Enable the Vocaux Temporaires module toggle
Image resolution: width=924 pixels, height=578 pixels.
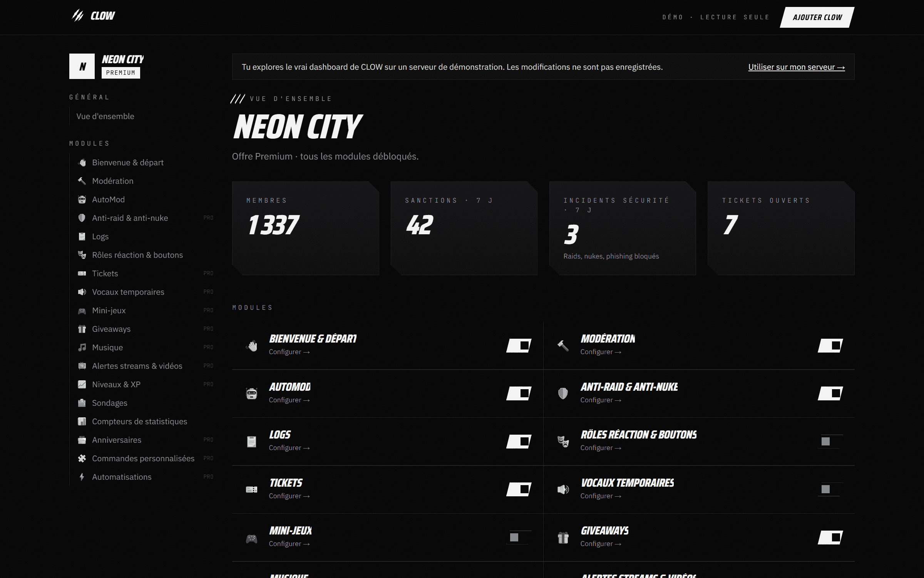[830, 489]
